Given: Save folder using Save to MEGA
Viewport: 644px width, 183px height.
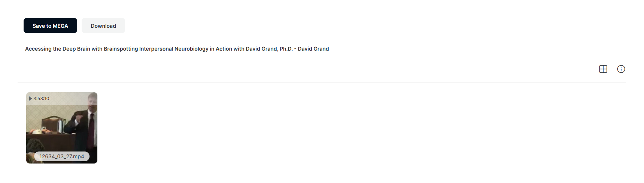Looking at the screenshot, I should tap(50, 25).
